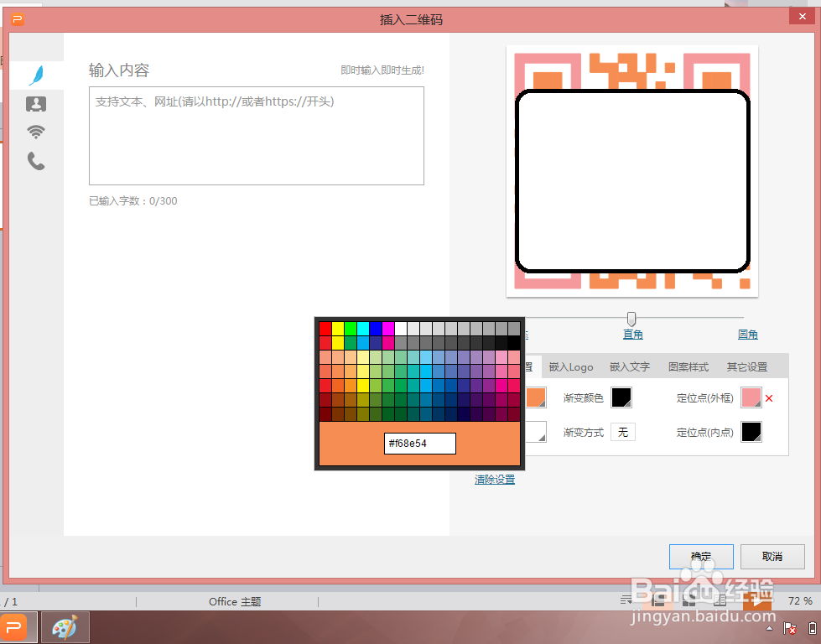Image resolution: width=821 pixels, height=644 pixels.
Task: Remove outer locator color with red X
Action: click(x=769, y=398)
